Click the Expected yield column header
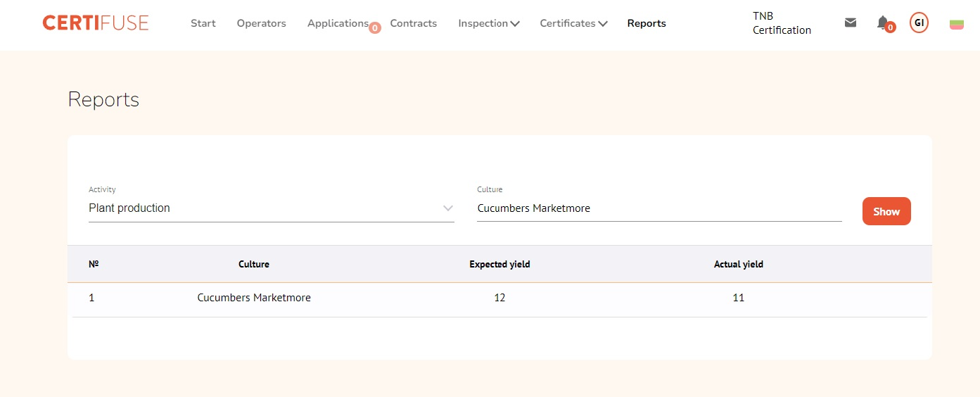980x397 pixels. tap(499, 265)
